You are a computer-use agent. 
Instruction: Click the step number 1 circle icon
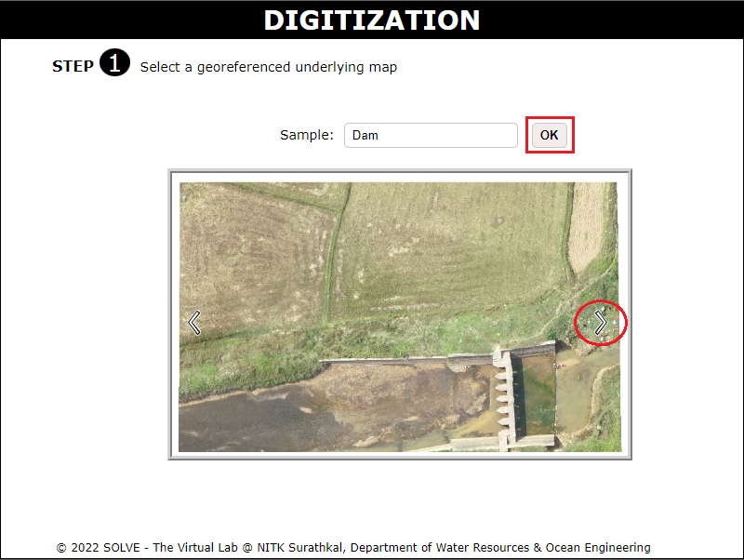tap(114, 65)
